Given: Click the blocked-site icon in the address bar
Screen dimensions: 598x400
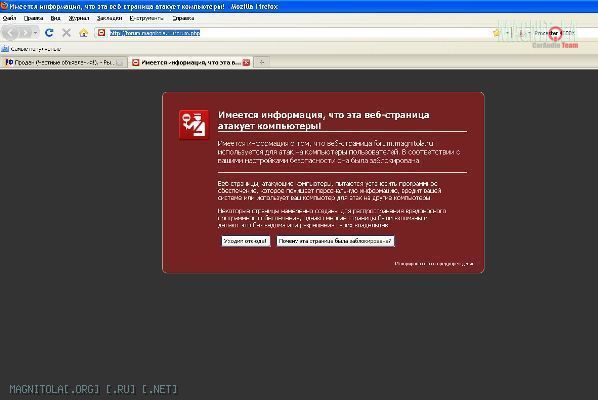Looking at the screenshot, I should [101, 33].
